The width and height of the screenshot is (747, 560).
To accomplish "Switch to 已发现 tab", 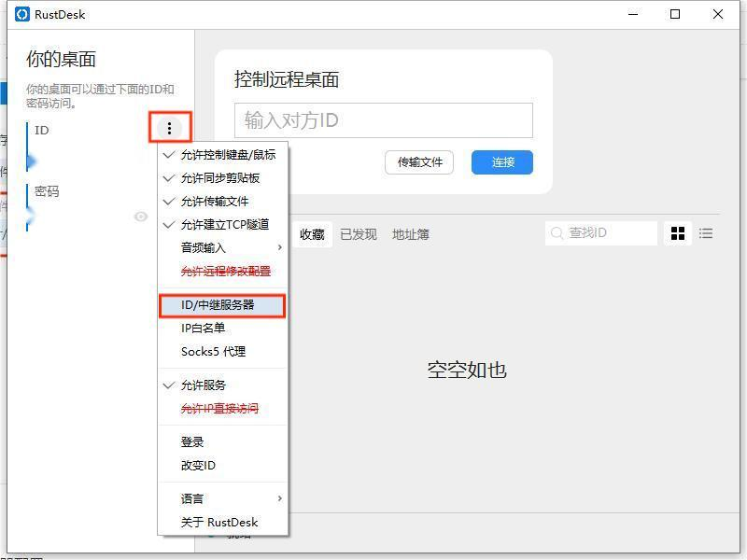I will (359, 234).
